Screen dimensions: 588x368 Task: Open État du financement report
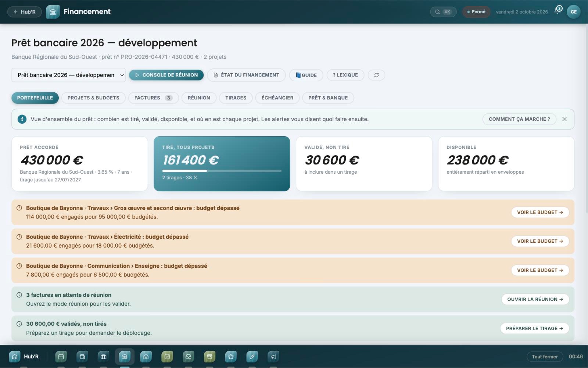point(246,75)
